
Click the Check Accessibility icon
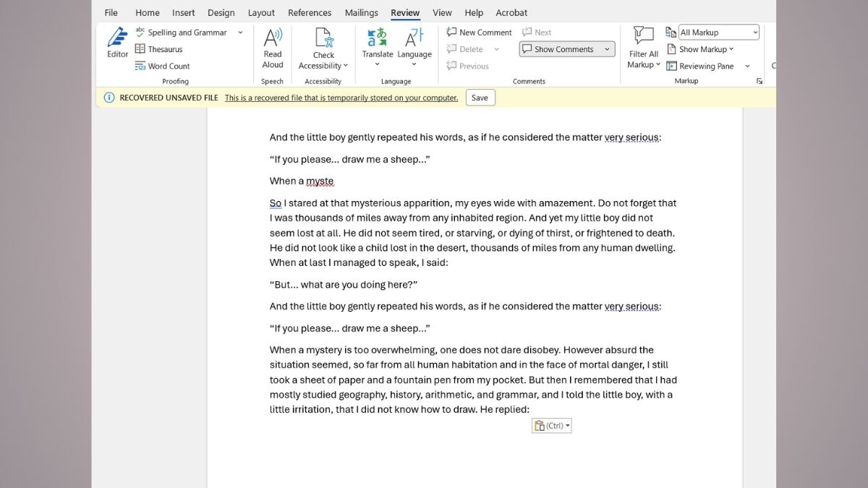coord(323,37)
